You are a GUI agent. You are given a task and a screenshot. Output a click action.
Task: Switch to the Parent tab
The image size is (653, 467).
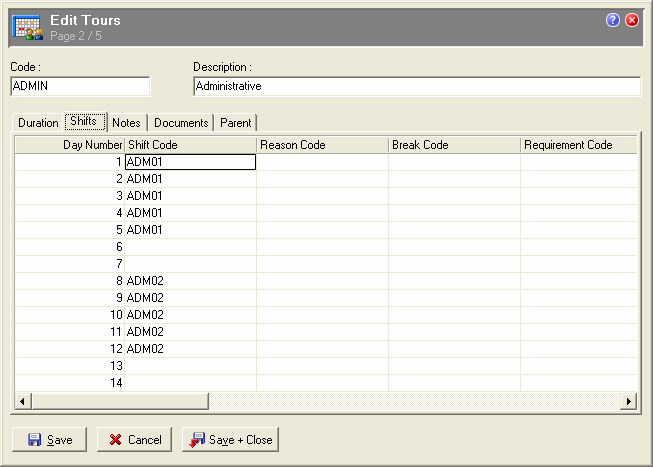point(238,123)
